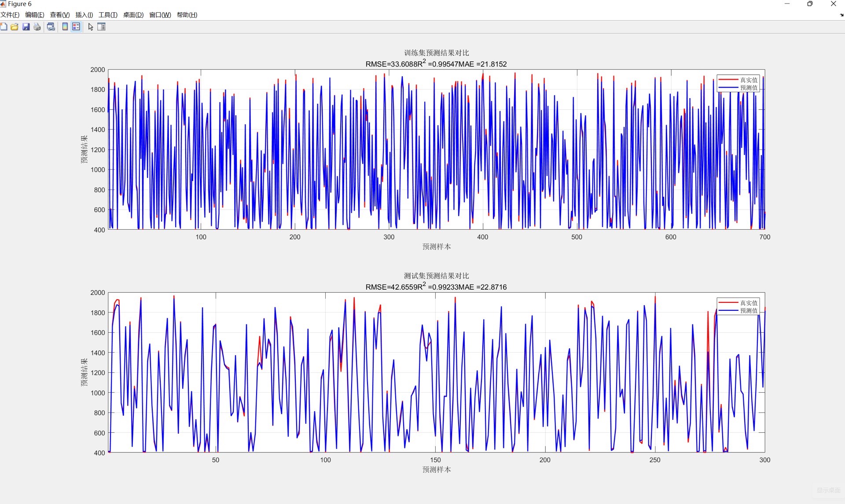Screen dimensions: 845x504
Task: Expand the 查看(V) menu
Action: tap(59, 15)
